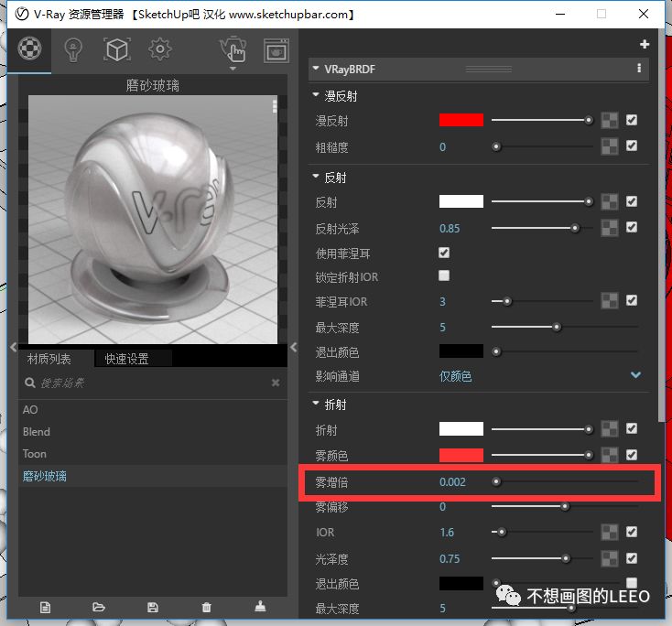Image resolution: width=672 pixels, height=626 pixels.
Task: Toggle 光泽度 texture checkbox
Action: coord(632,558)
